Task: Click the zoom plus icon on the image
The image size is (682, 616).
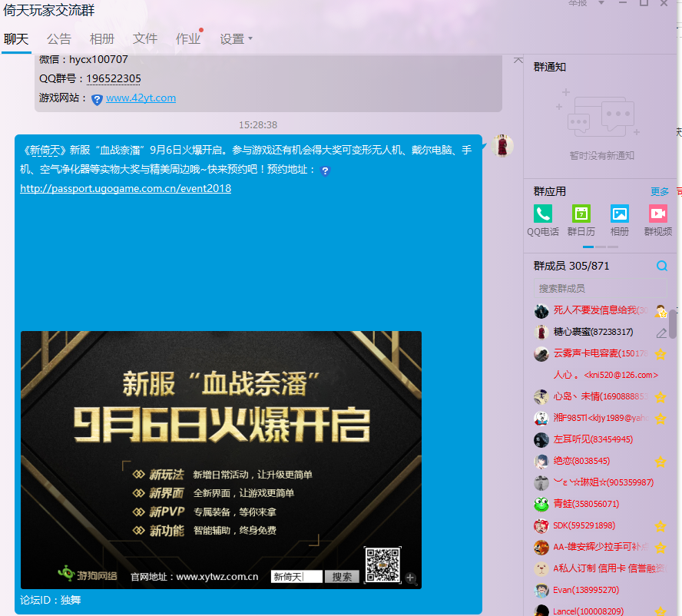Action: 410,578
